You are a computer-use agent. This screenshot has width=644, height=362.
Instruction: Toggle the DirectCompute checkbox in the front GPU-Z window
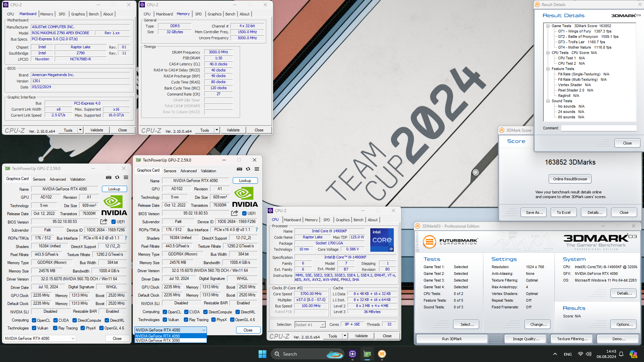point(205,312)
